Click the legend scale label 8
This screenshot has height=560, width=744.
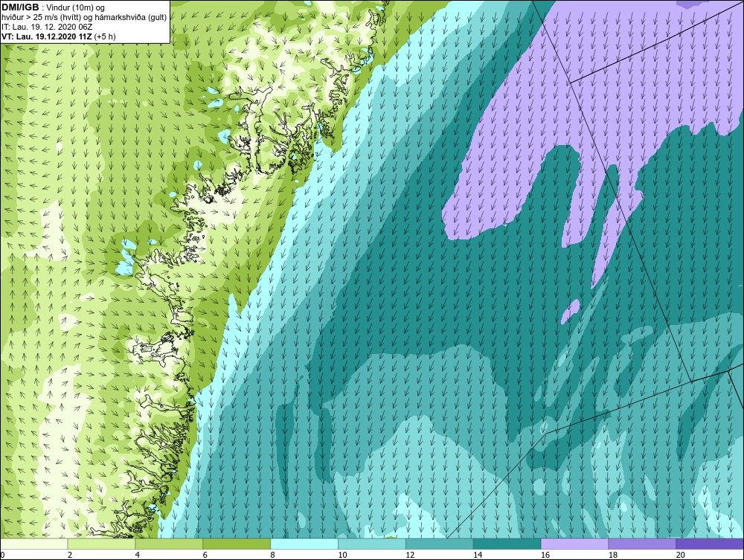click(272, 555)
